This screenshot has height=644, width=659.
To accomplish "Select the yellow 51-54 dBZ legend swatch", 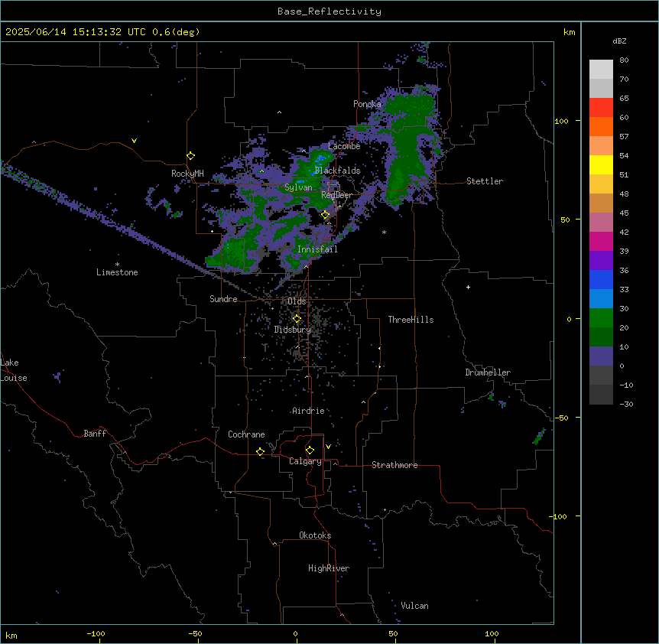I will coord(601,165).
